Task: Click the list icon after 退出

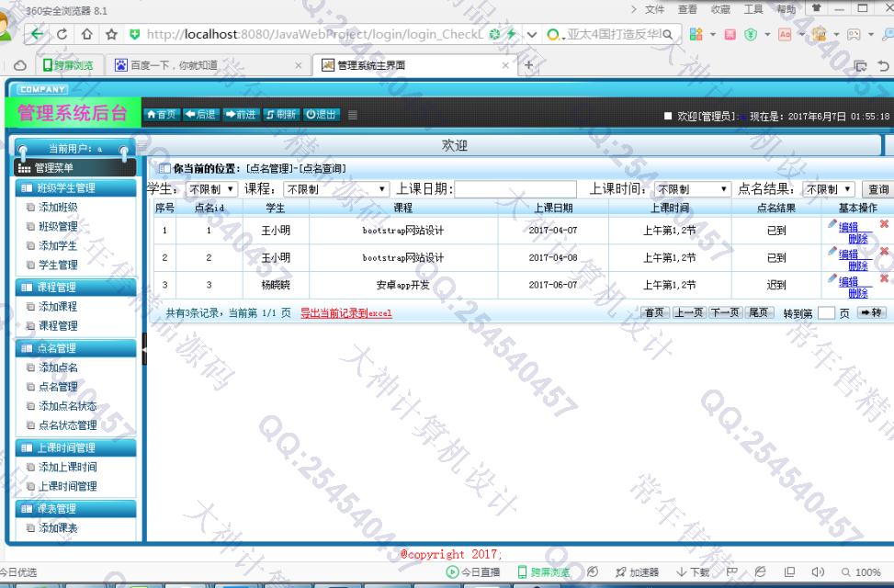Action: coord(353,115)
